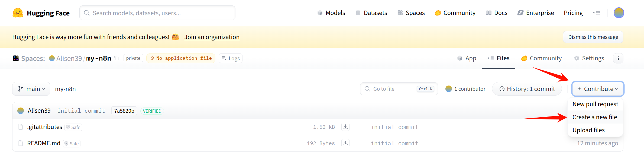Click the 12 minutes ago timestamp

597,143
